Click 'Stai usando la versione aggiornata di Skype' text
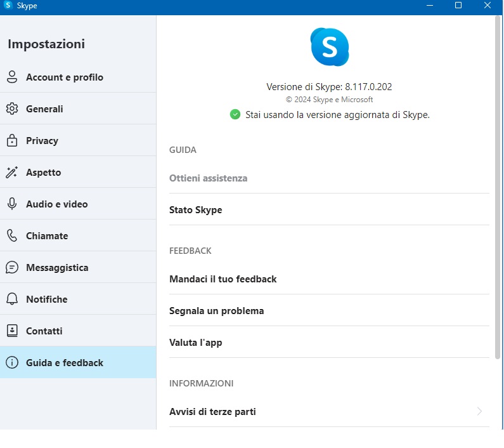504x448 pixels. (337, 115)
